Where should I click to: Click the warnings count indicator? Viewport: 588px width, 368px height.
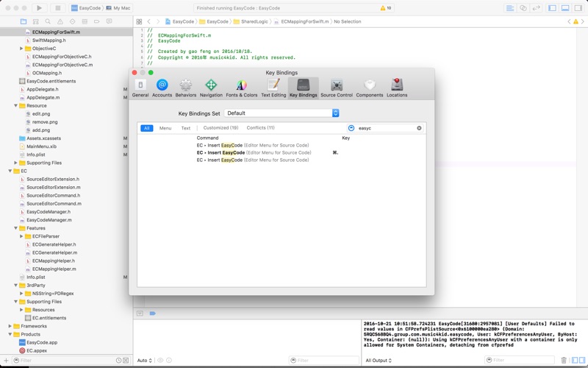click(x=385, y=8)
